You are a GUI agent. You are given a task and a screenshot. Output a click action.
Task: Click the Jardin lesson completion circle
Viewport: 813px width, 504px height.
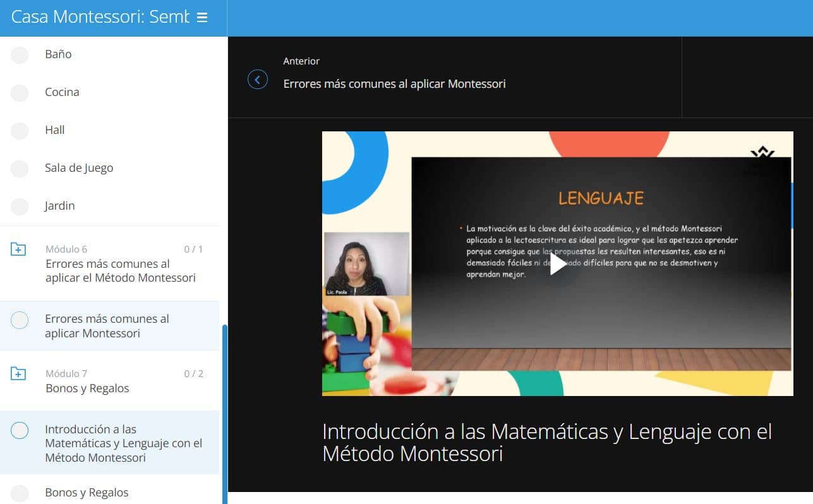tap(20, 207)
